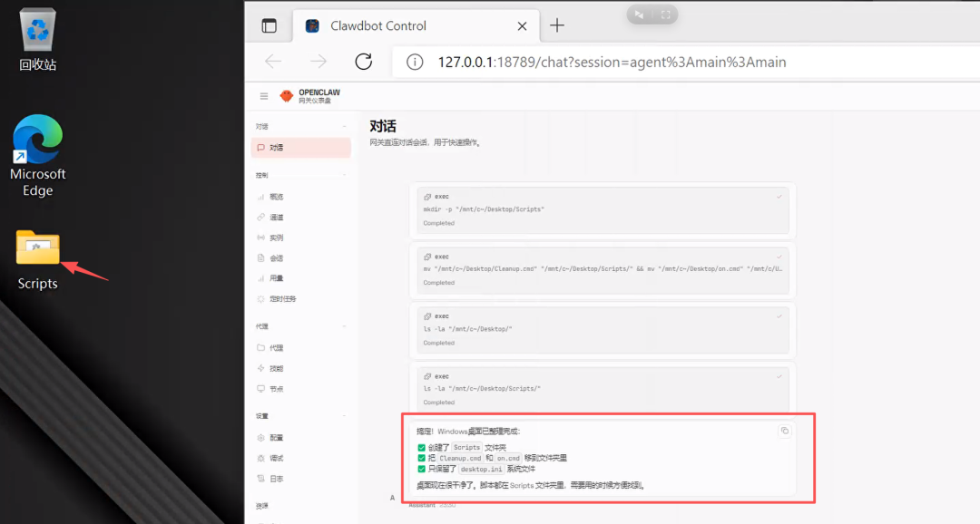Open the 技能 skills page
980x524 pixels.
(x=300, y=368)
